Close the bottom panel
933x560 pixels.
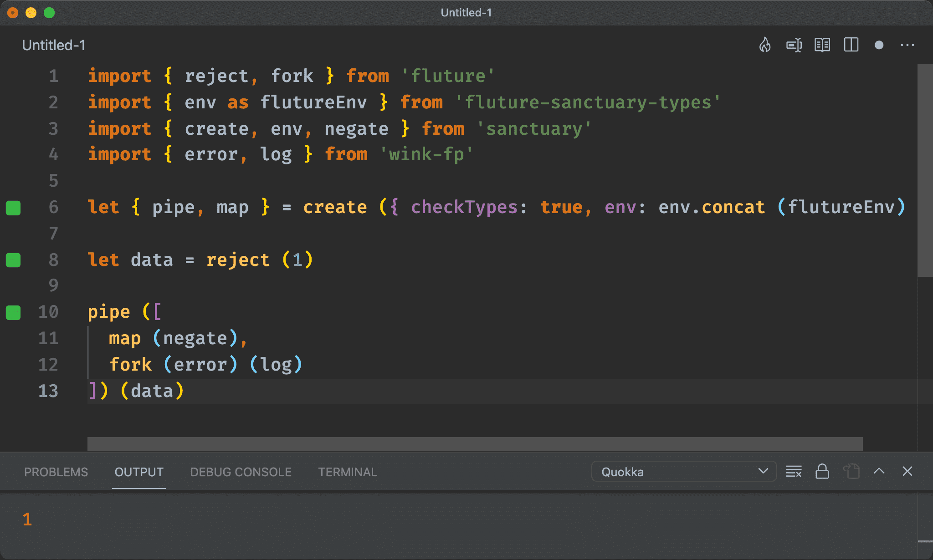907,471
